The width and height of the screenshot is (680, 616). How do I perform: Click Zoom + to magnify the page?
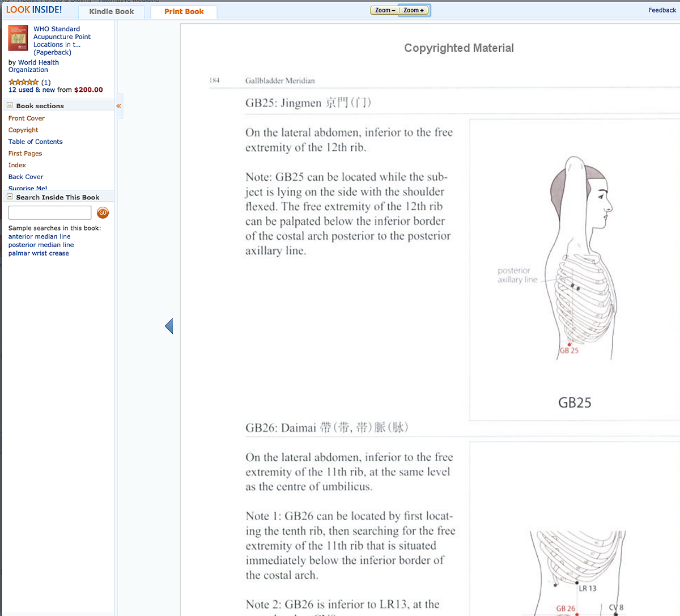(413, 10)
